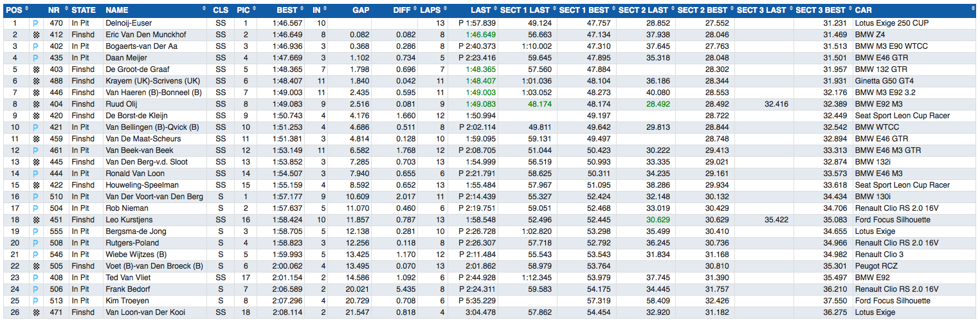Click the GAP column header
This screenshot has width=980, height=322.
361,10
